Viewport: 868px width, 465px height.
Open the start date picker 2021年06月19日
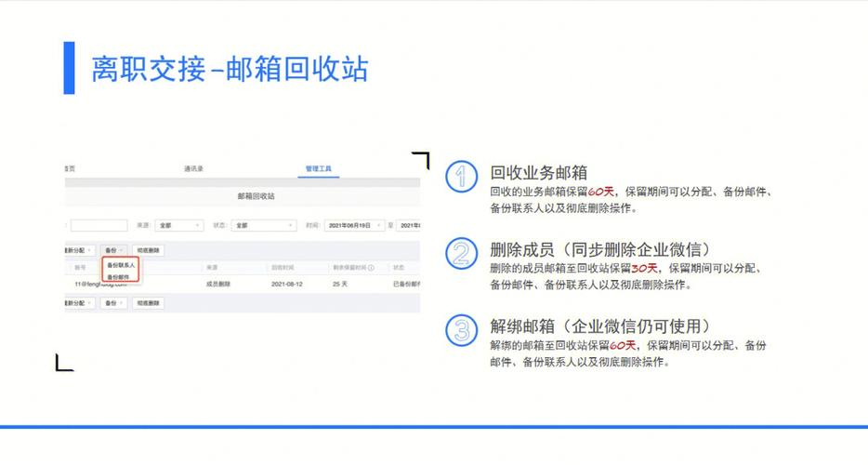coord(354,226)
